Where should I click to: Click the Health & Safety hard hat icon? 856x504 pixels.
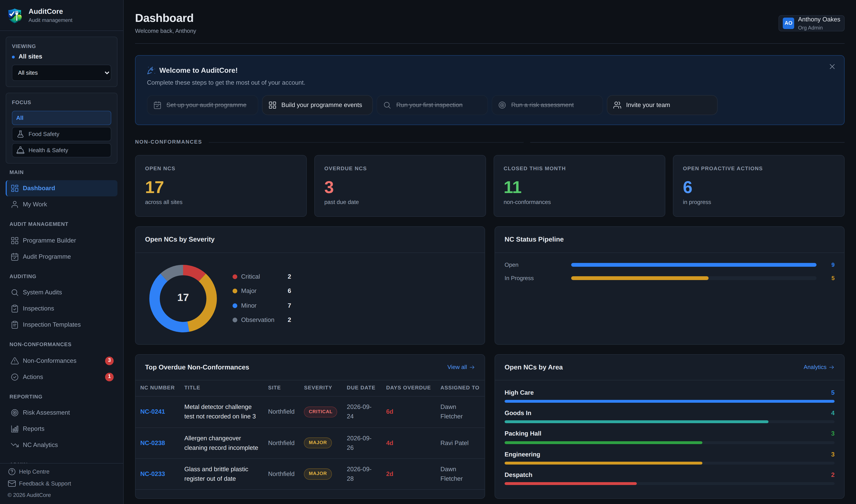[21, 150]
